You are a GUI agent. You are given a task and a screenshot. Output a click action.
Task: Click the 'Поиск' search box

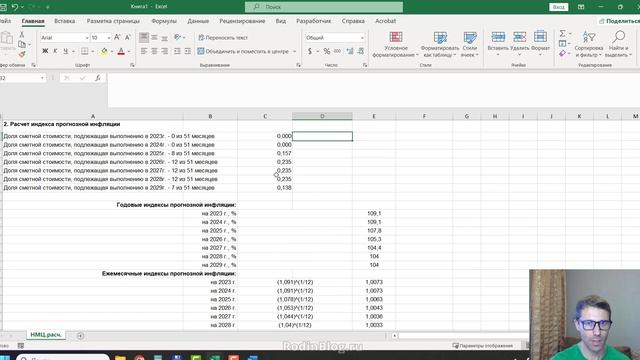324,7
